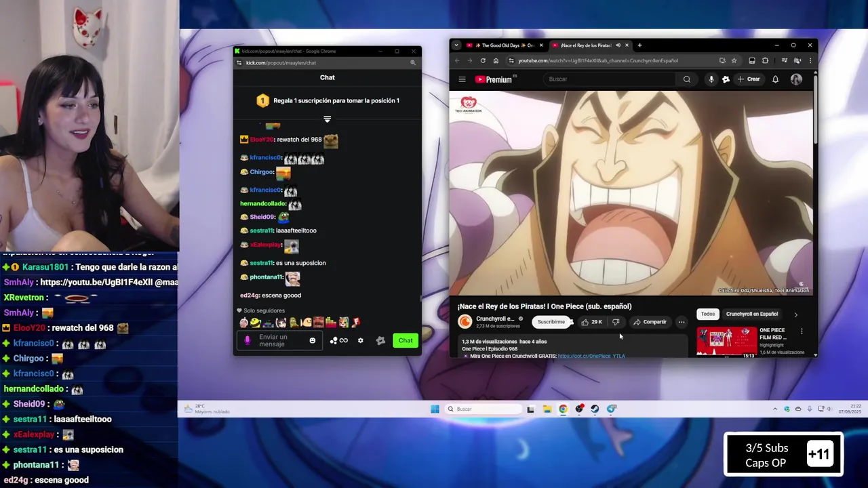Click Compartir share button
The height and width of the screenshot is (488, 868).
click(x=650, y=322)
